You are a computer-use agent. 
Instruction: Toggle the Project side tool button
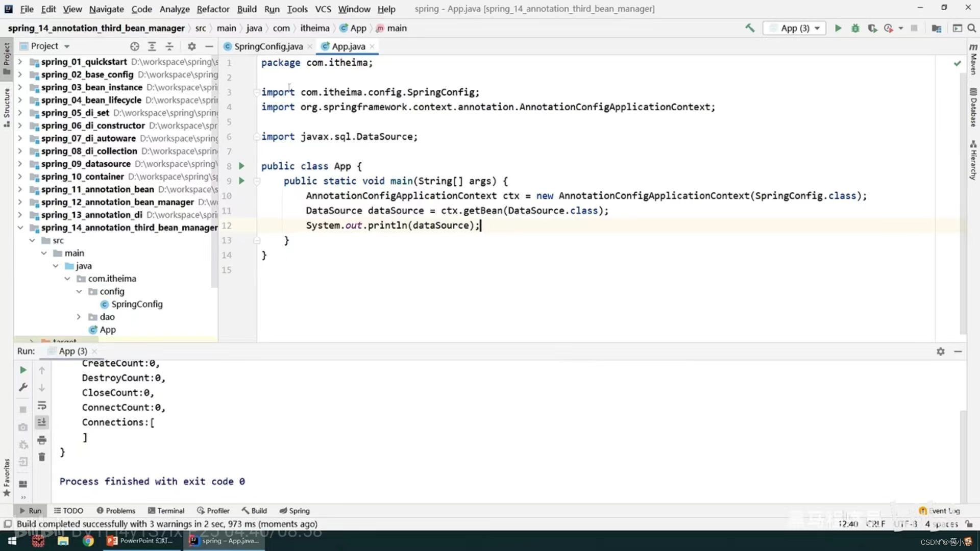click(x=7, y=58)
